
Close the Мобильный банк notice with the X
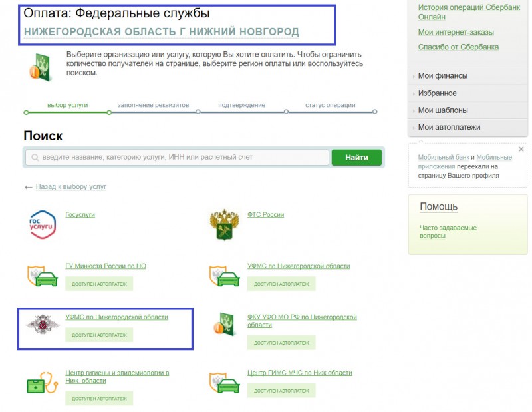[x=521, y=149]
